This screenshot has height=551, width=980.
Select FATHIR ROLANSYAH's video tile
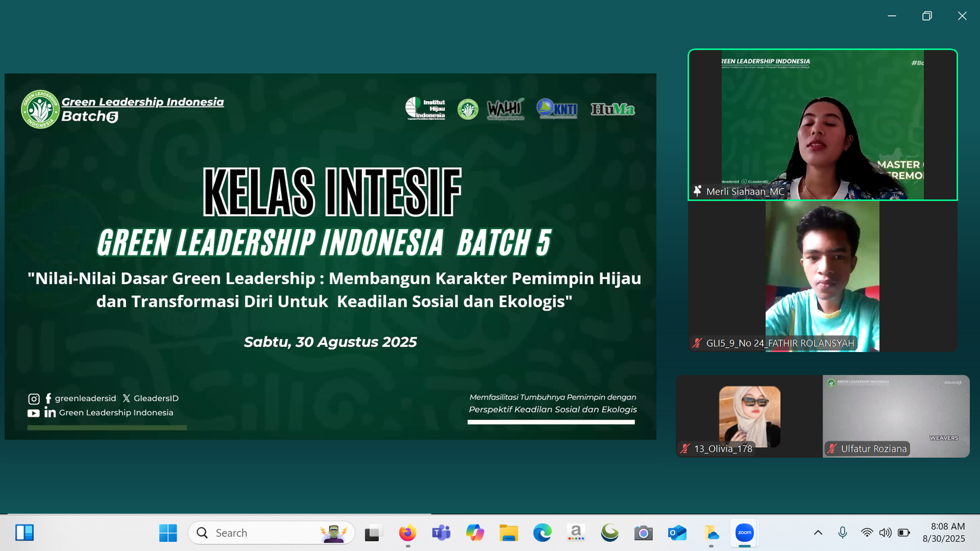pos(821,275)
